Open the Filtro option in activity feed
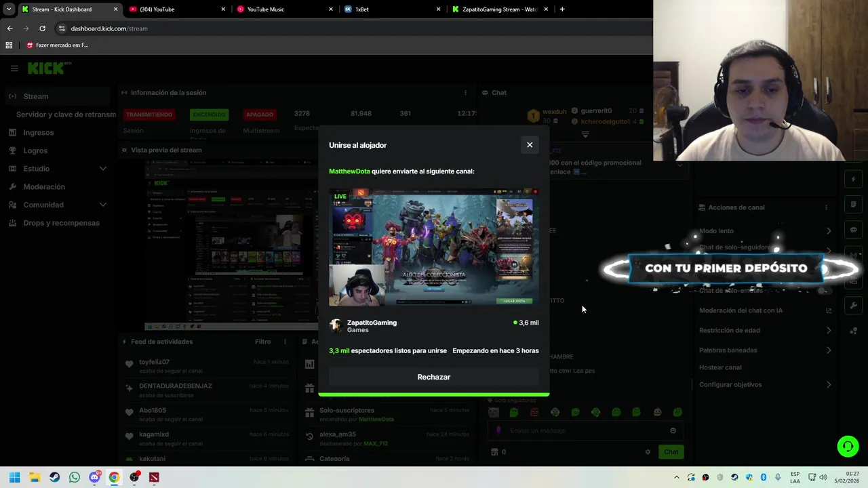This screenshot has width=868, height=488. click(262, 342)
